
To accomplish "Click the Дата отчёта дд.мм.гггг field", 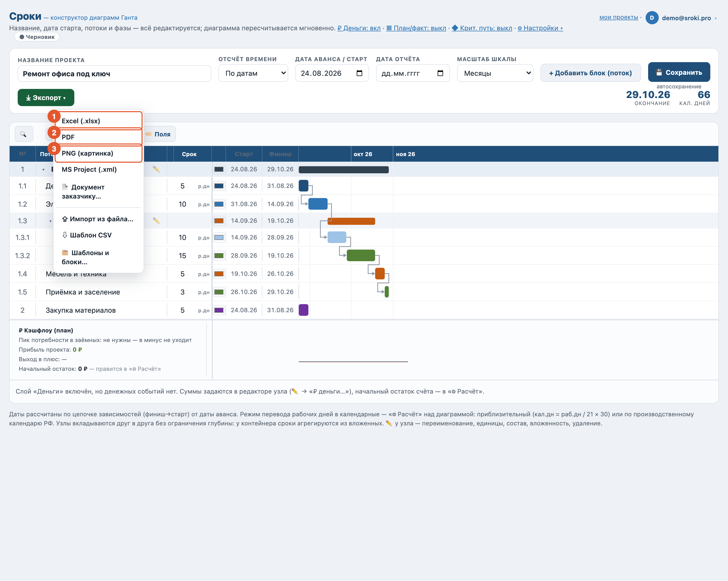I will coord(413,73).
